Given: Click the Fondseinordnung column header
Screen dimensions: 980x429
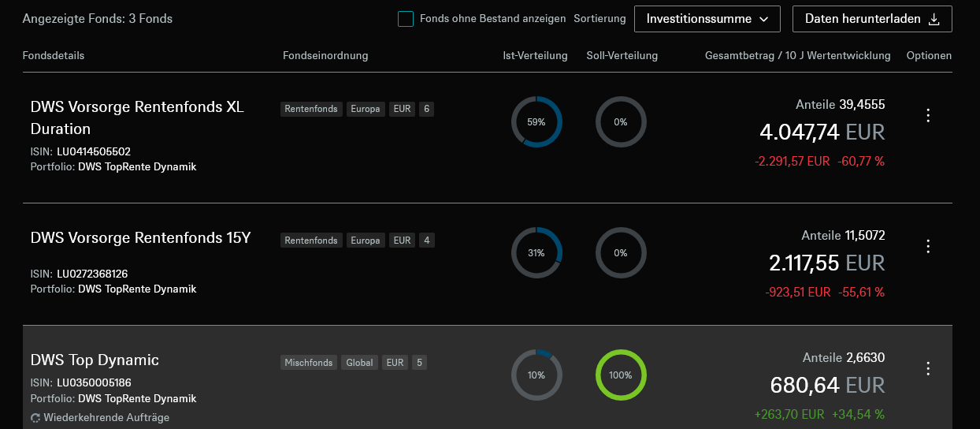Looking at the screenshot, I should [x=325, y=56].
